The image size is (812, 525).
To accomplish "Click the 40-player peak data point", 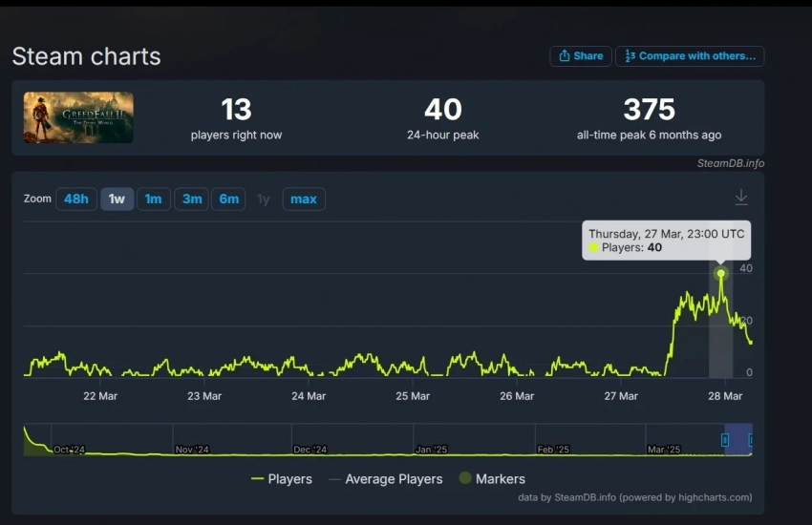I will 721,273.
